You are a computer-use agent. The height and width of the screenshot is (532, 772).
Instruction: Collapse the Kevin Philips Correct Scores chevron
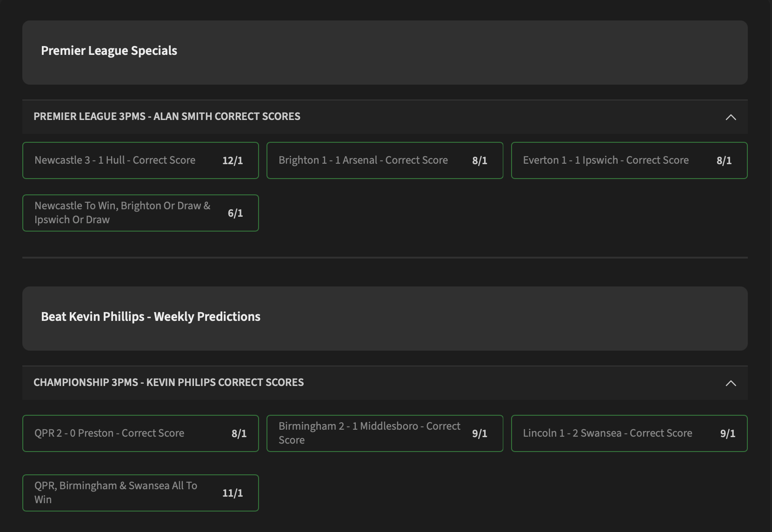coord(731,383)
